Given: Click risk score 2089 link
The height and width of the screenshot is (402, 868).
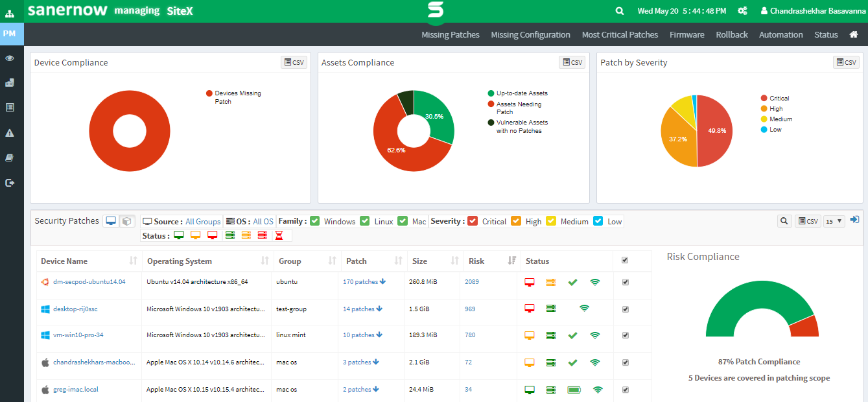Looking at the screenshot, I should 471,282.
